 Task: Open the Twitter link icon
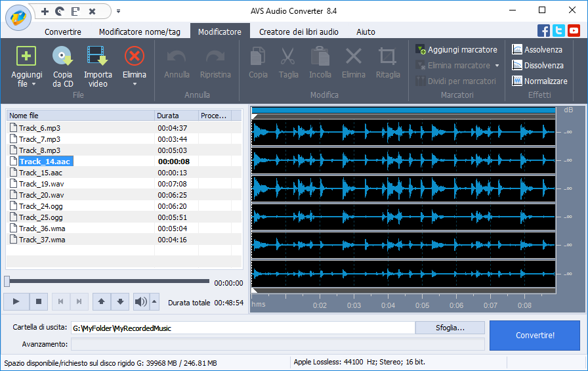[x=558, y=30]
